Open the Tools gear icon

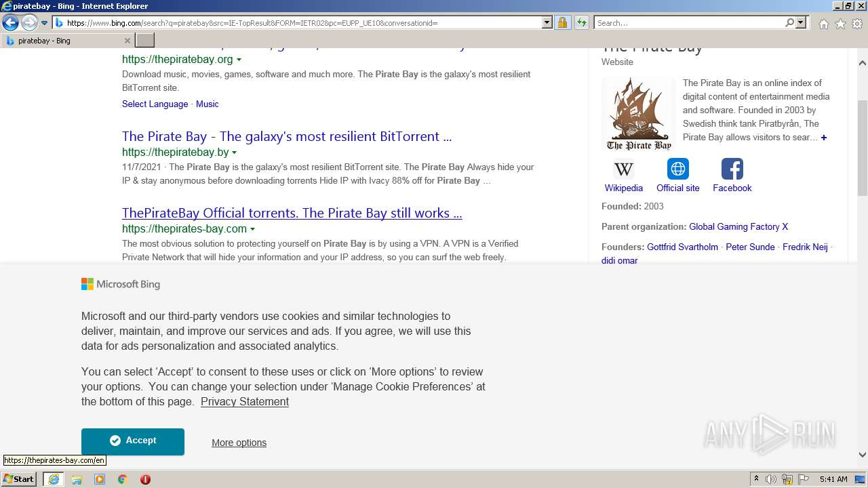(x=857, y=24)
